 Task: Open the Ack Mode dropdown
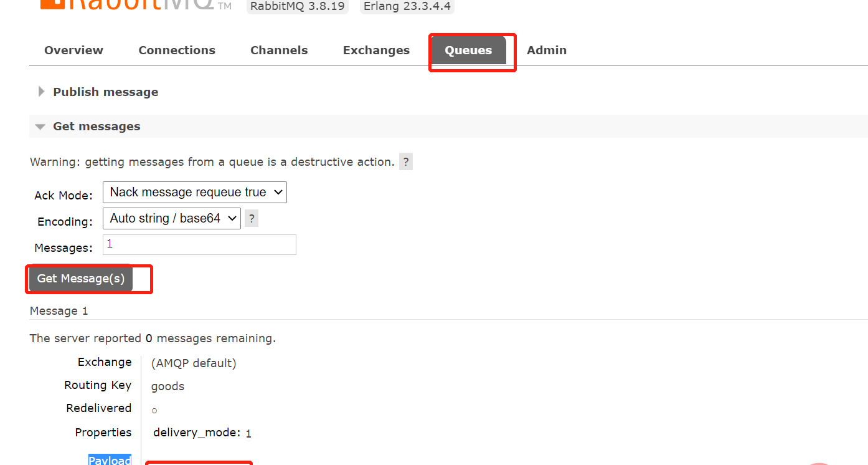tap(195, 192)
